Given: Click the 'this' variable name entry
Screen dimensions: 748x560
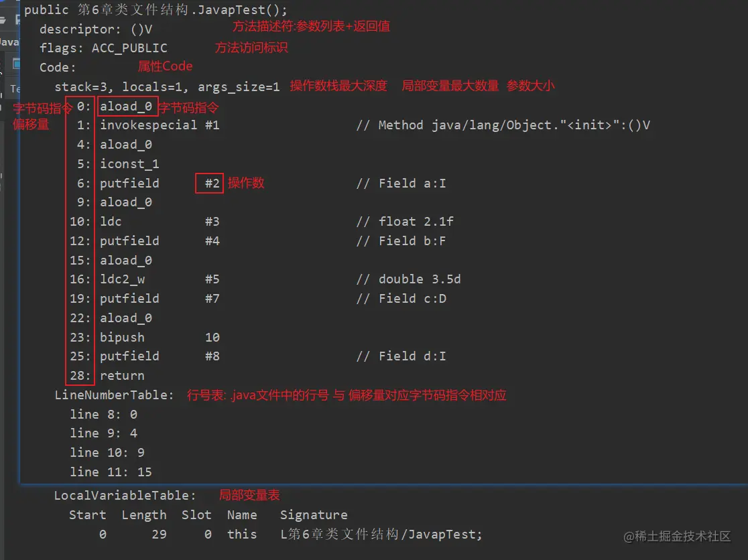Looking at the screenshot, I should tap(242, 535).
